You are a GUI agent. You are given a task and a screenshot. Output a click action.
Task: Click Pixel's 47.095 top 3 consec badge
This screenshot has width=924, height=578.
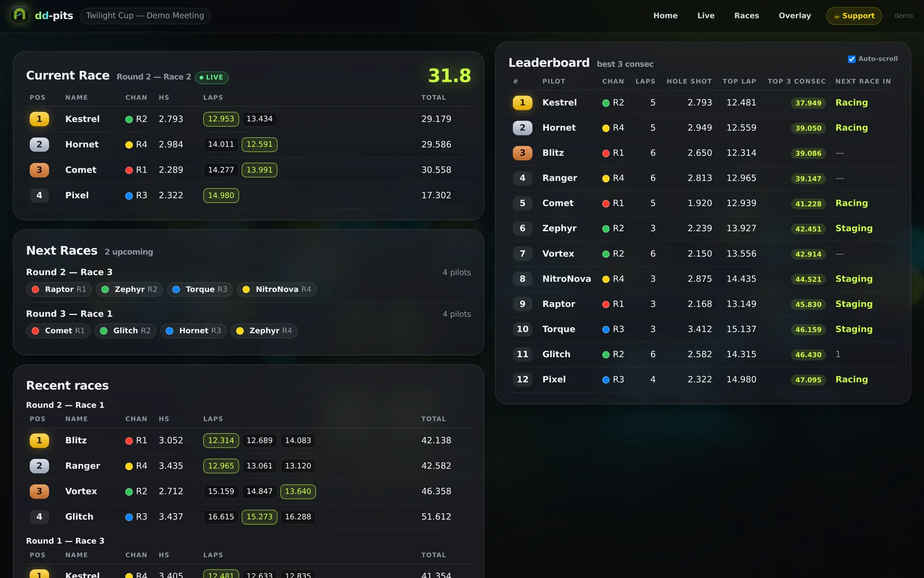[x=808, y=380]
